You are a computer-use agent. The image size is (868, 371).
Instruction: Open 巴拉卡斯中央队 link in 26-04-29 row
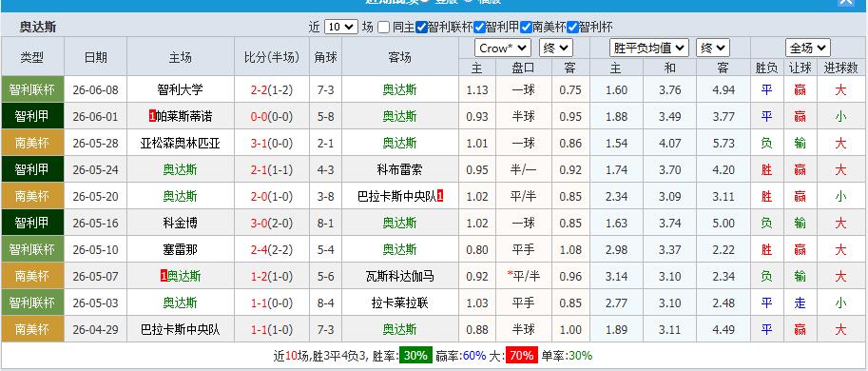click(181, 329)
